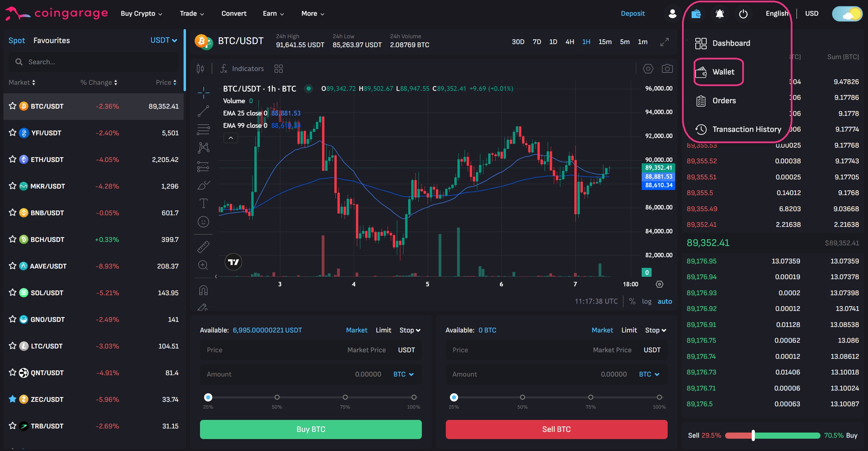
Task: Open the Convert page
Action: coord(234,14)
